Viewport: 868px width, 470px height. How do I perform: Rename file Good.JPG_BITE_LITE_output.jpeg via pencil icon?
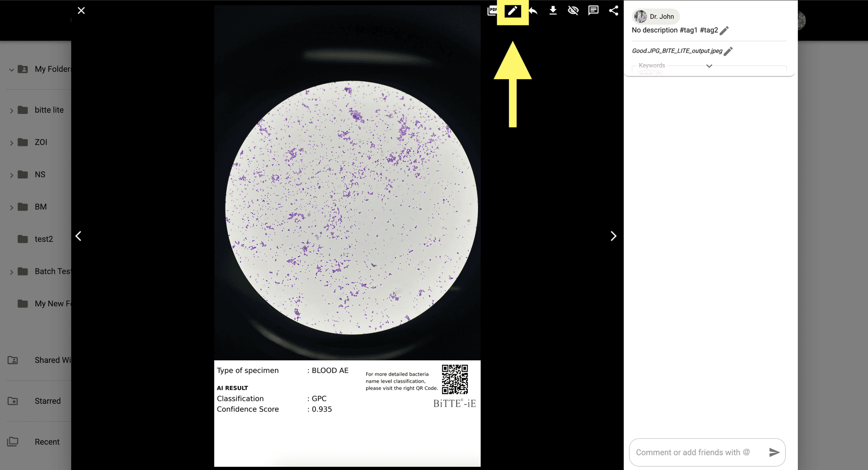coord(728,52)
